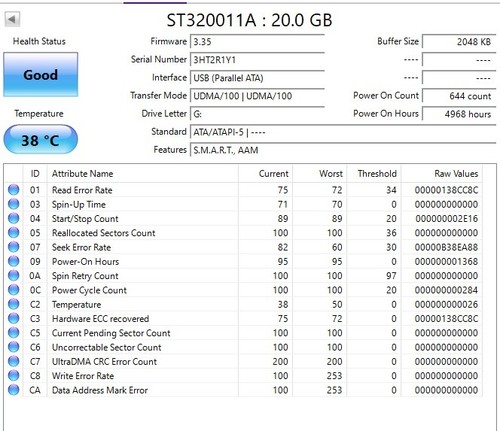Click the status dot for Data Address Mark Error
This screenshot has height=431, width=500.
click(x=14, y=390)
